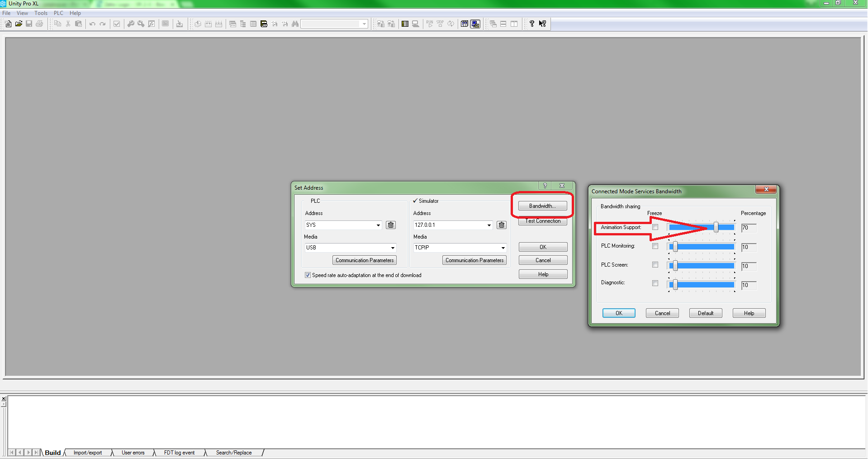The height and width of the screenshot is (459, 868).
Task: Click the Redo arrow icon
Action: pyautogui.click(x=103, y=24)
